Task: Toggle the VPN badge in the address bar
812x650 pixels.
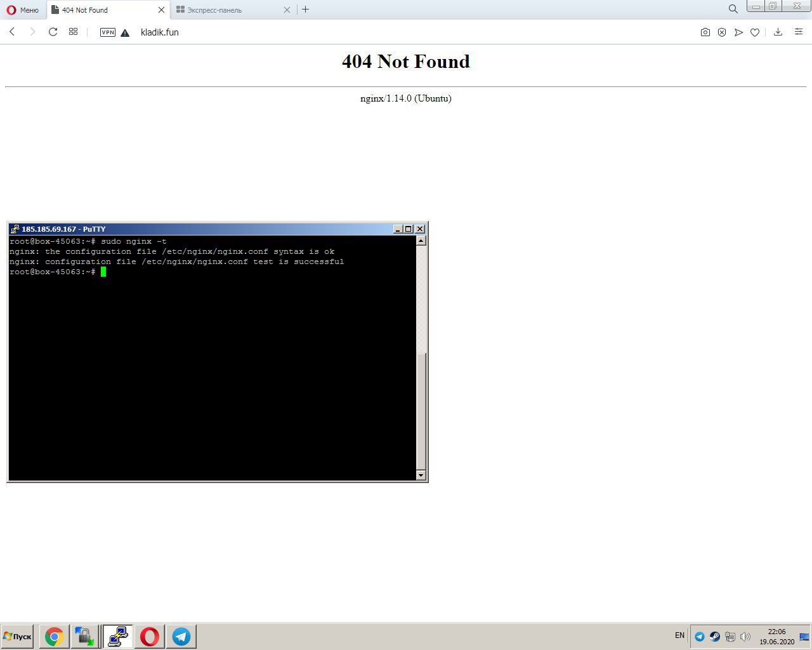Action: click(x=108, y=32)
